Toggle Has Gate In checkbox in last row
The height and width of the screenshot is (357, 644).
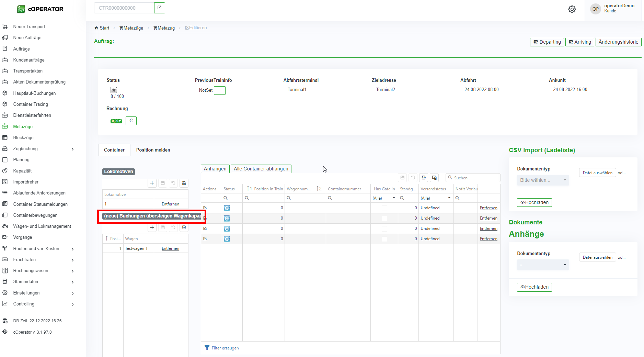click(x=384, y=239)
